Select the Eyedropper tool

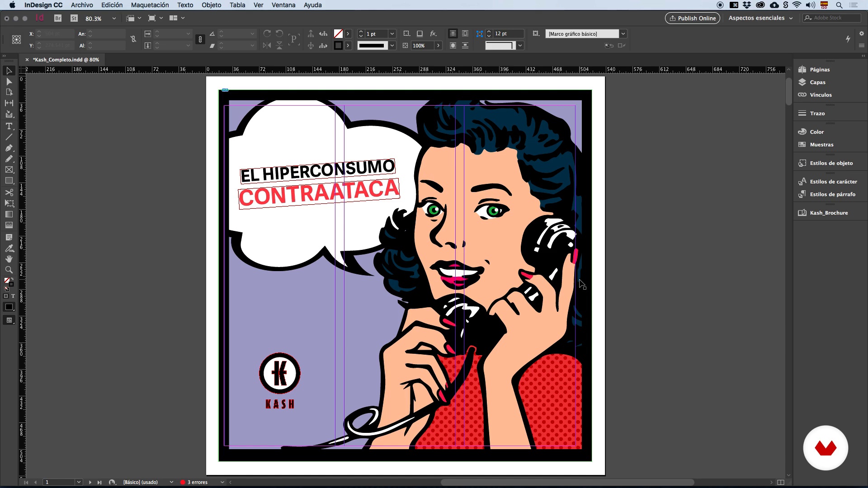point(9,248)
